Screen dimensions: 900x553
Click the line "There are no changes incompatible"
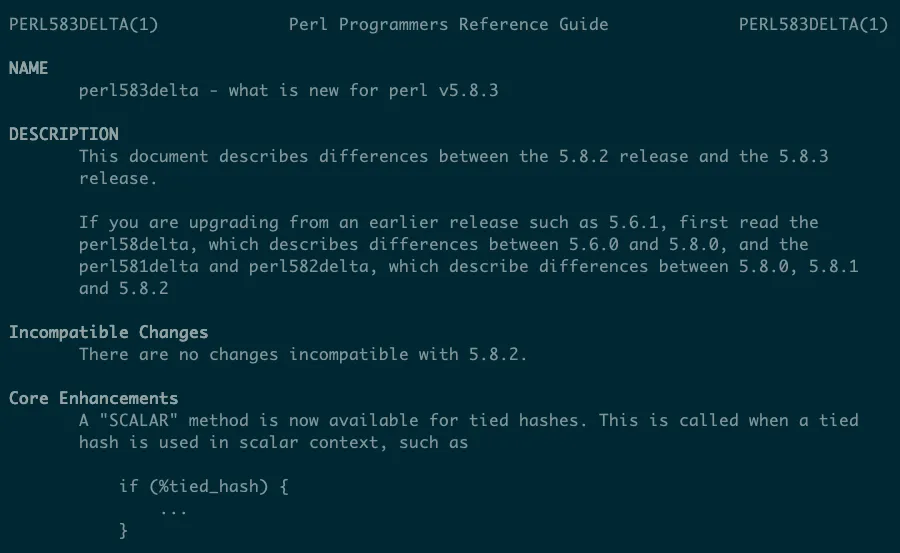pos(303,354)
